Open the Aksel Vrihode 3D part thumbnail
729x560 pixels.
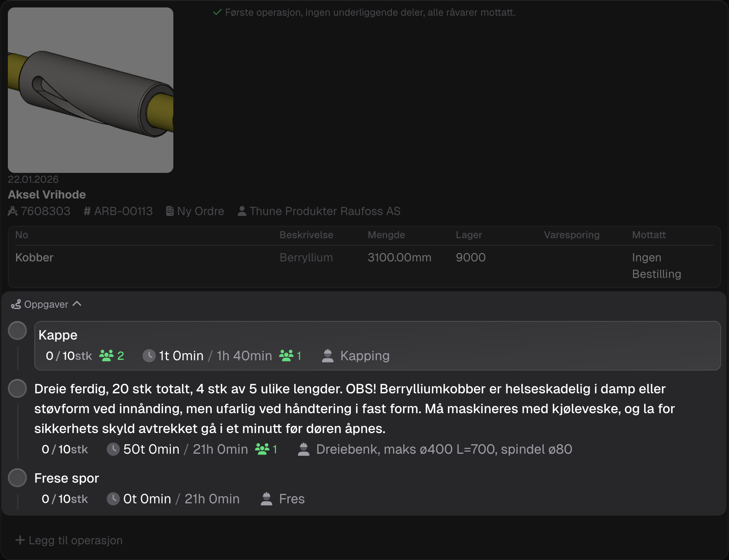91,90
